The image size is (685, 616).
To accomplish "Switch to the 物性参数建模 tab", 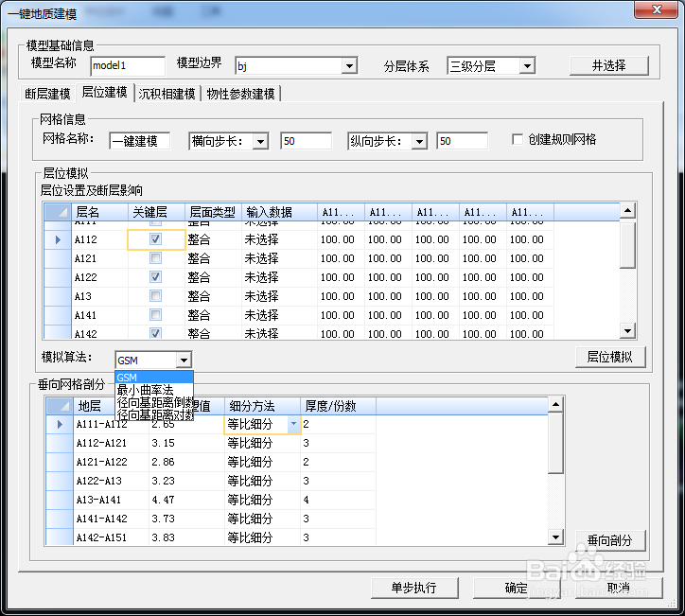I will [x=240, y=94].
